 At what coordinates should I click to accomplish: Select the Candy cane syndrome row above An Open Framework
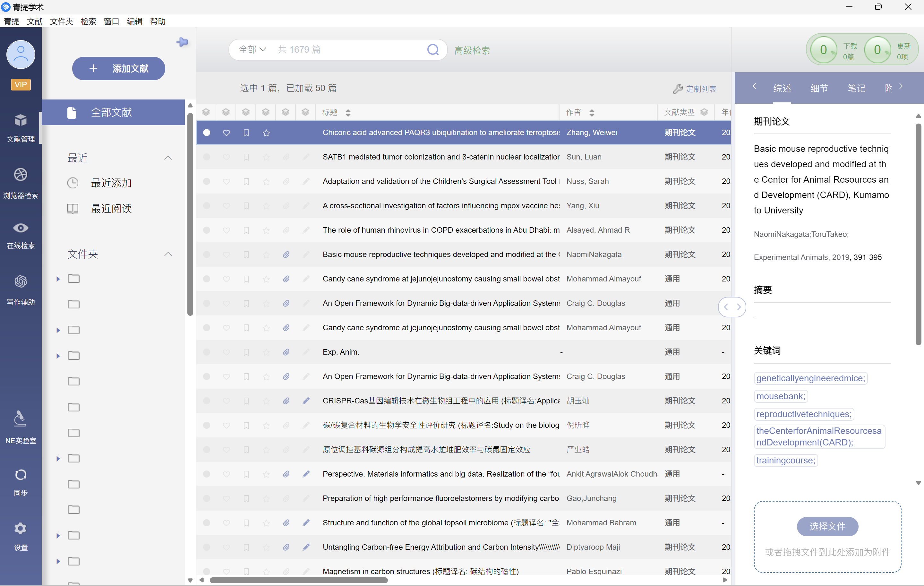pyautogui.click(x=464, y=279)
